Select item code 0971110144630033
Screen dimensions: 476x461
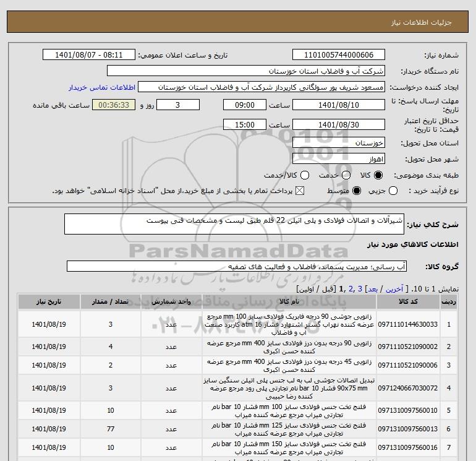tap(408, 324)
